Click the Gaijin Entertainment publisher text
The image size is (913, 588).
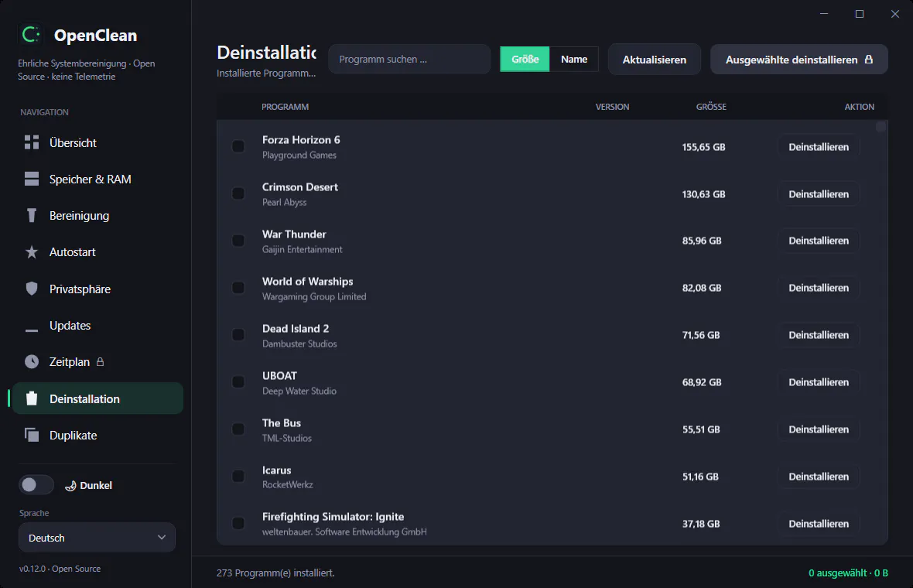(x=303, y=249)
